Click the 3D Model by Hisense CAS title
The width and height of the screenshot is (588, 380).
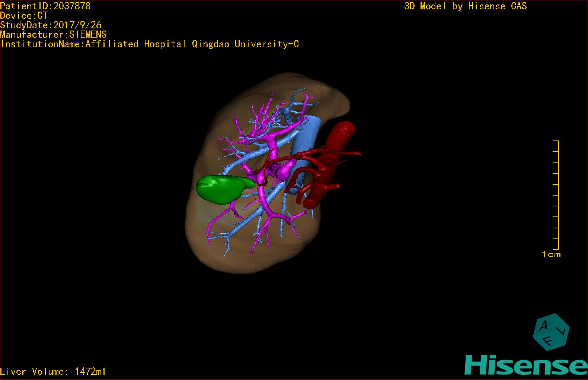[x=466, y=6]
